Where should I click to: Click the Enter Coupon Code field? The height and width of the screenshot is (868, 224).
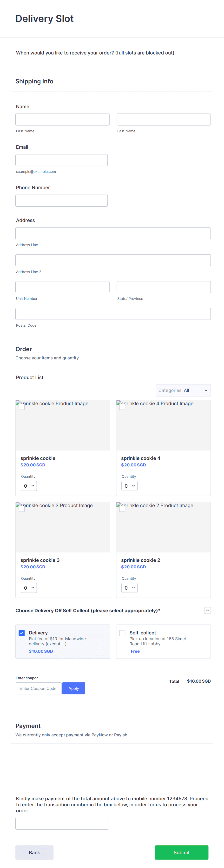click(38, 688)
